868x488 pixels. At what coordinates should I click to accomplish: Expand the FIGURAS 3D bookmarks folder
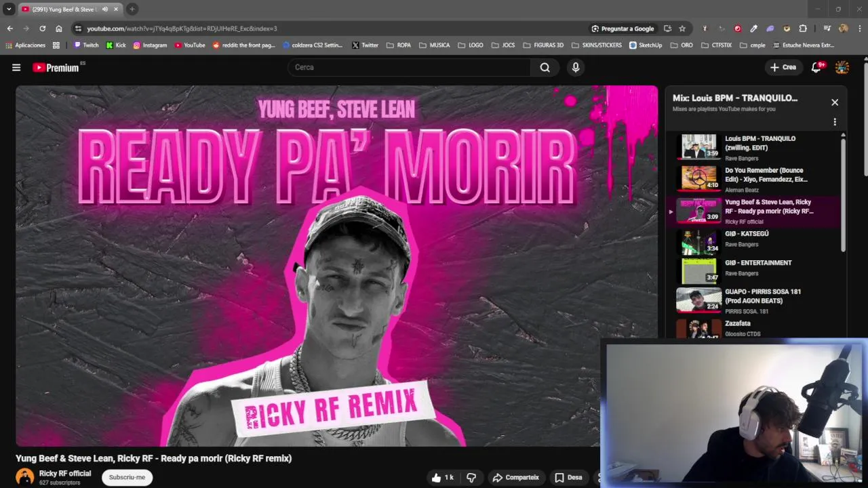point(543,45)
